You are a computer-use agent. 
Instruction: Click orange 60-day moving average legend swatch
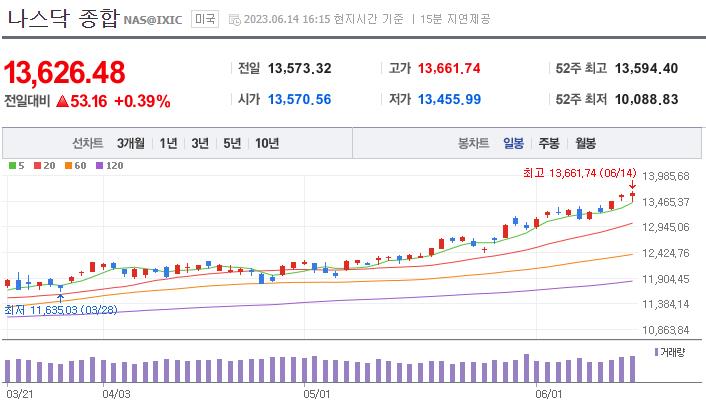[67, 165]
